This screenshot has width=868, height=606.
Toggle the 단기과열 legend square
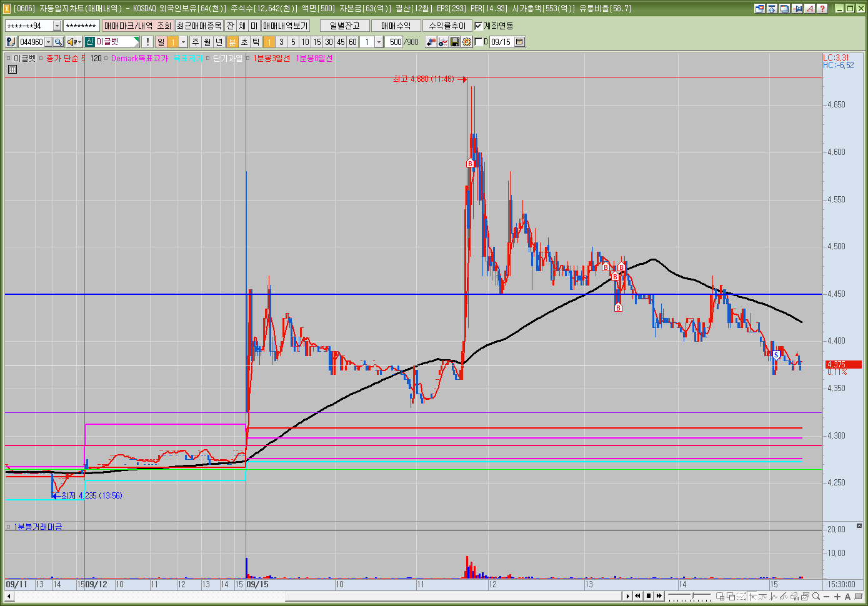208,58
